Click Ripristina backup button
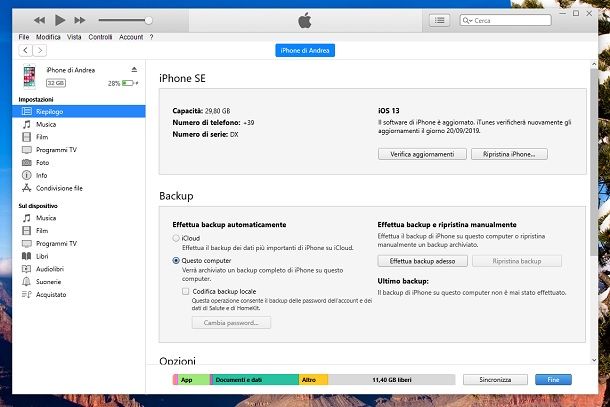Screen dimensions: 610x407 (x=517, y=261)
